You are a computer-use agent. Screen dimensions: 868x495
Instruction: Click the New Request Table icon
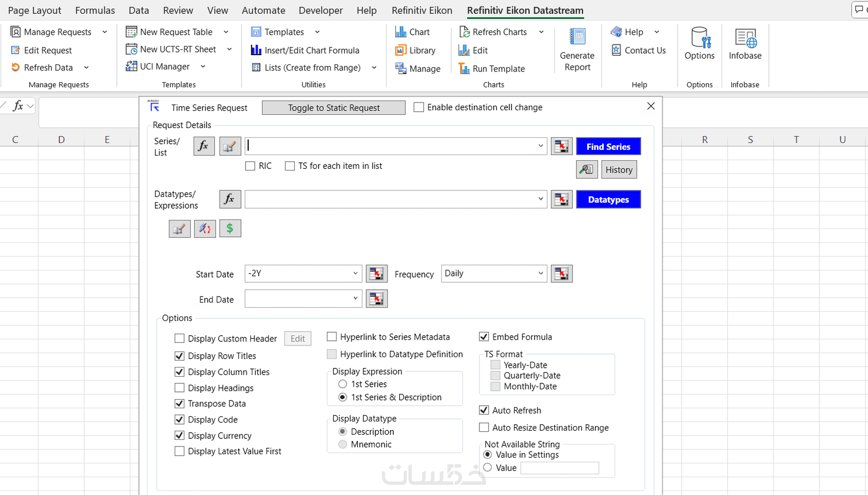[x=131, y=32]
